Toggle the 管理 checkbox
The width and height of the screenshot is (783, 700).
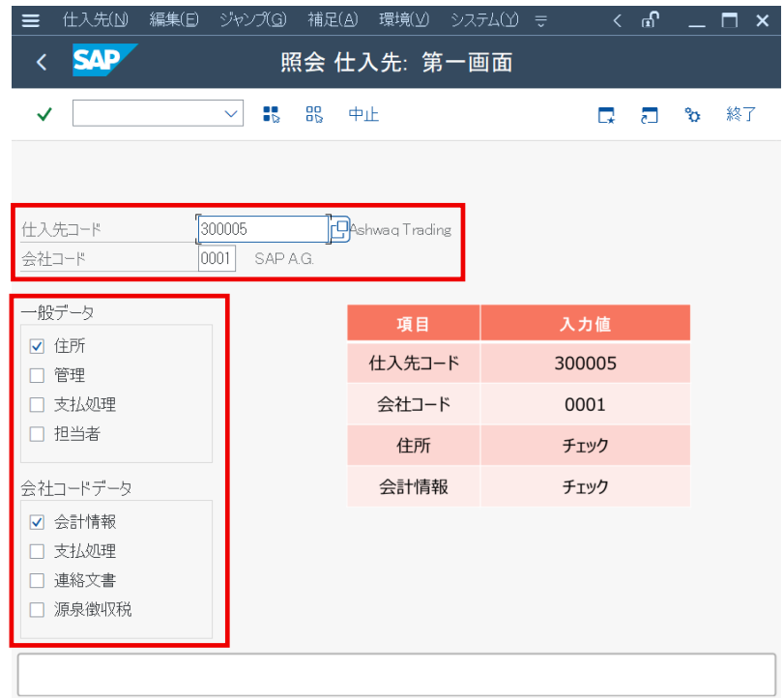point(37,375)
